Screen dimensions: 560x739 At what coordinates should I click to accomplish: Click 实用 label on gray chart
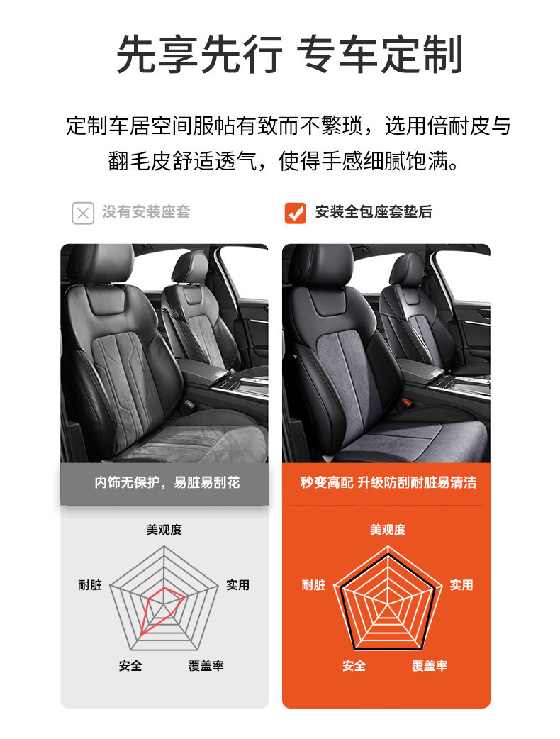click(237, 585)
